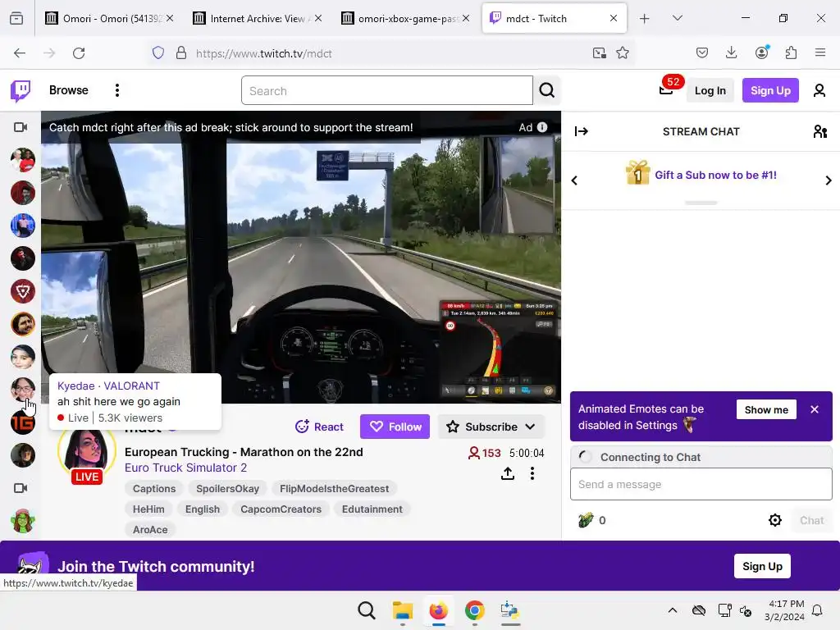This screenshot has width=840, height=630.
Task: Open the 1G logo channel in sidebar
Action: pyautogui.click(x=22, y=422)
